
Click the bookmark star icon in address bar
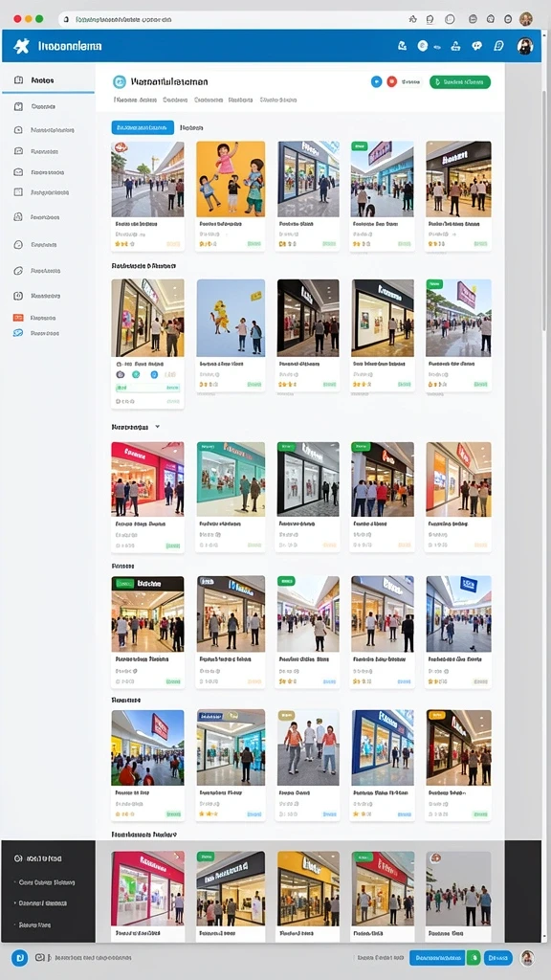click(412, 19)
